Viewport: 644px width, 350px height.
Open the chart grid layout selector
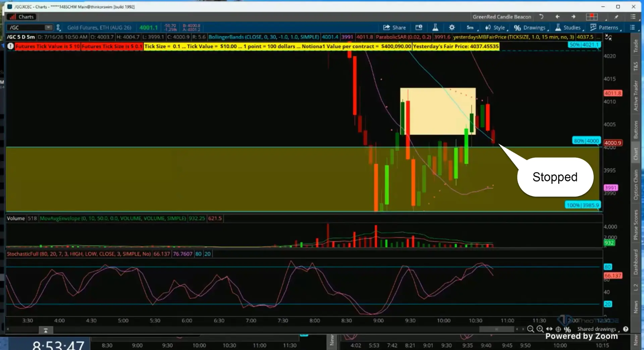pyautogui.click(x=592, y=17)
